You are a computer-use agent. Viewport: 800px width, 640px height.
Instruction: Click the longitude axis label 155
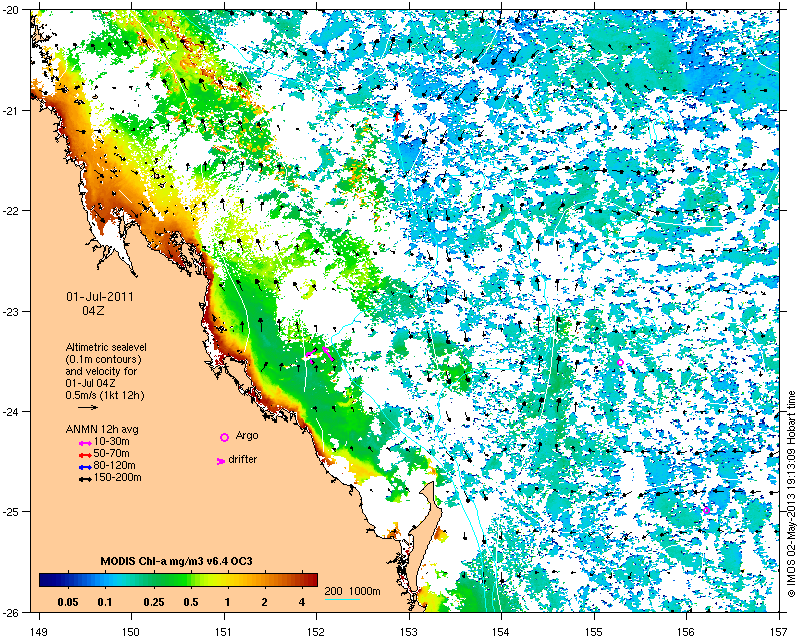594,634
